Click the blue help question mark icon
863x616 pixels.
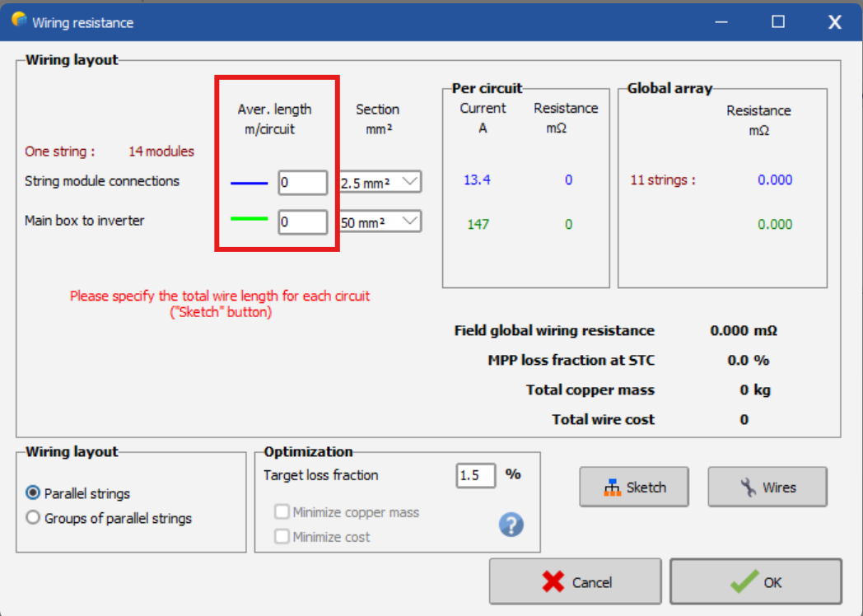point(511,525)
